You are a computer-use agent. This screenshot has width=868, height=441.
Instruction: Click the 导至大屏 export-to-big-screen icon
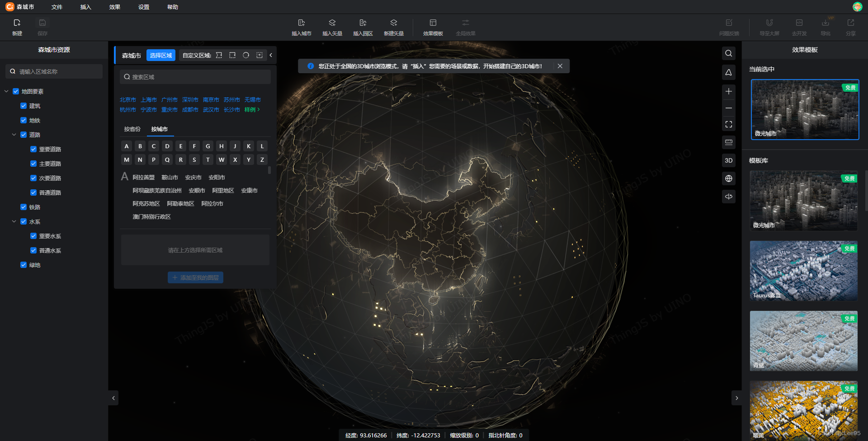tap(769, 23)
